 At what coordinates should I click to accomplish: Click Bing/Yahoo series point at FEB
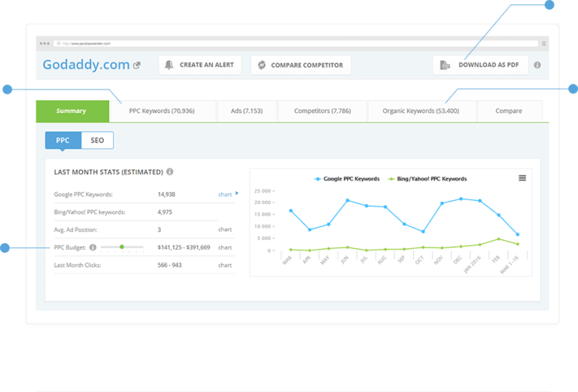[499, 239]
